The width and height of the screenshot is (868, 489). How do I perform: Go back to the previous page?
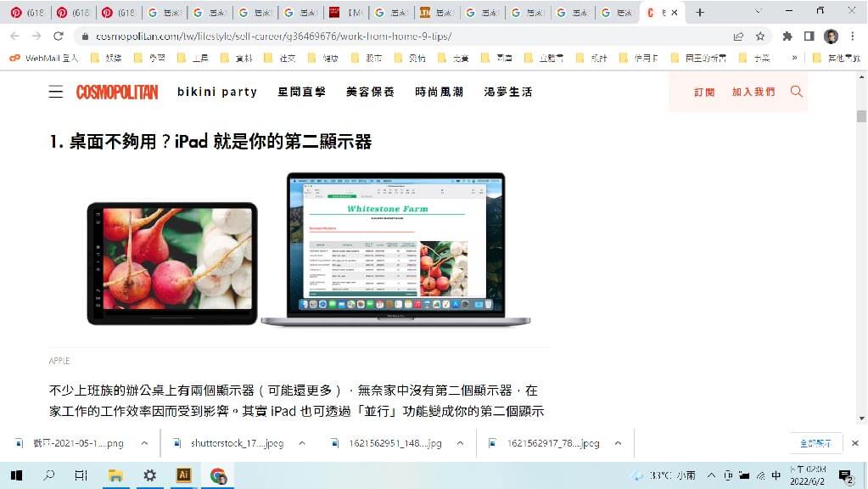click(14, 37)
